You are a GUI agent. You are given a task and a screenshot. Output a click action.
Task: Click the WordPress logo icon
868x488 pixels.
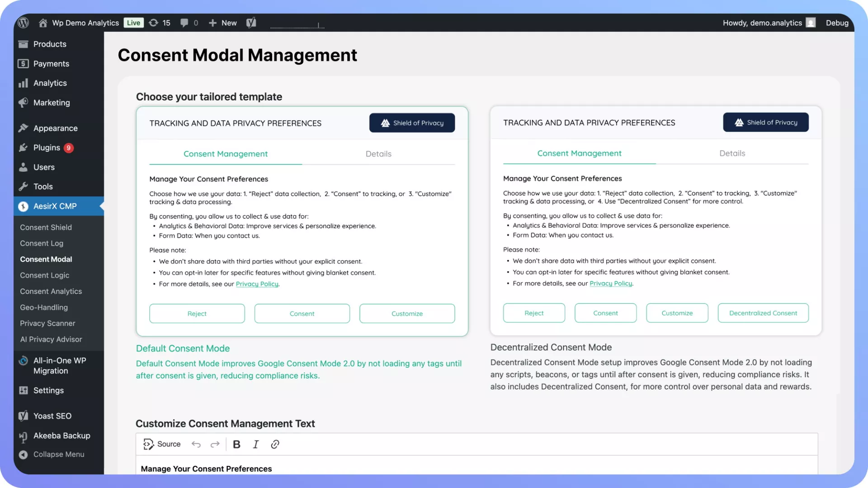pyautogui.click(x=24, y=23)
